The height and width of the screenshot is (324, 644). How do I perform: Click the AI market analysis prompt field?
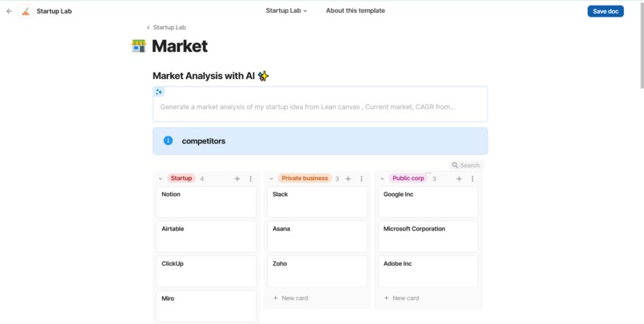[320, 105]
